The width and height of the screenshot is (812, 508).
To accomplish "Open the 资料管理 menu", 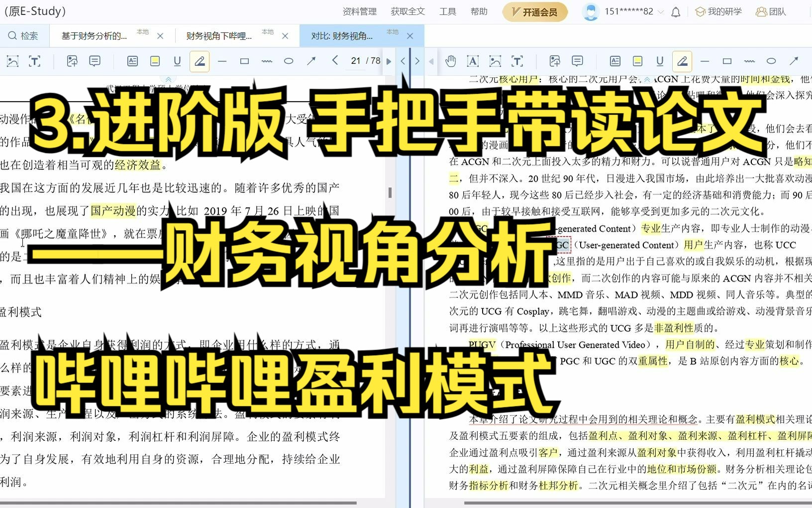I will coord(360,11).
